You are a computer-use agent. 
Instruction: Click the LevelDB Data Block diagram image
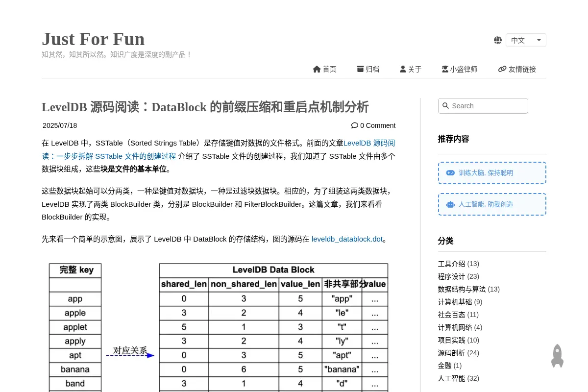pyautogui.click(x=219, y=326)
